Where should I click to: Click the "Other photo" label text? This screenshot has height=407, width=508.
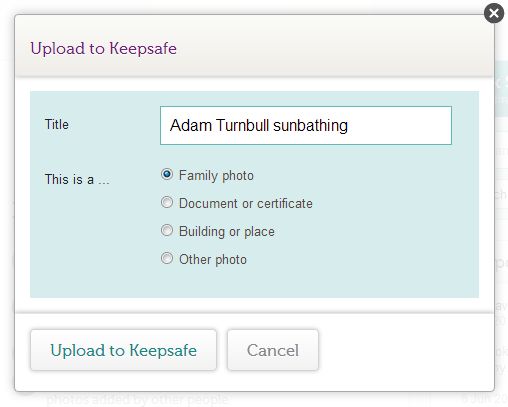pyautogui.click(x=213, y=260)
